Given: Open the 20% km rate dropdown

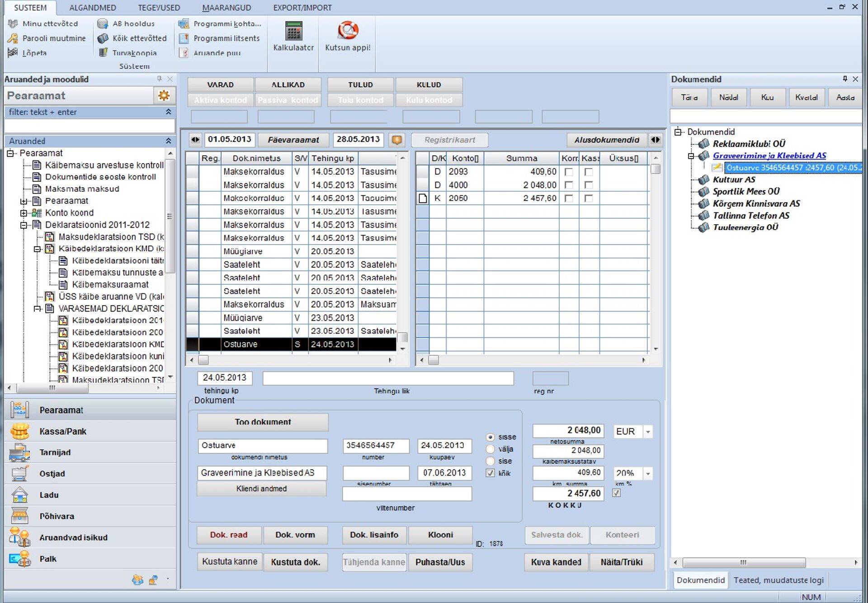Looking at the screenshot, I should pos(648,473).
